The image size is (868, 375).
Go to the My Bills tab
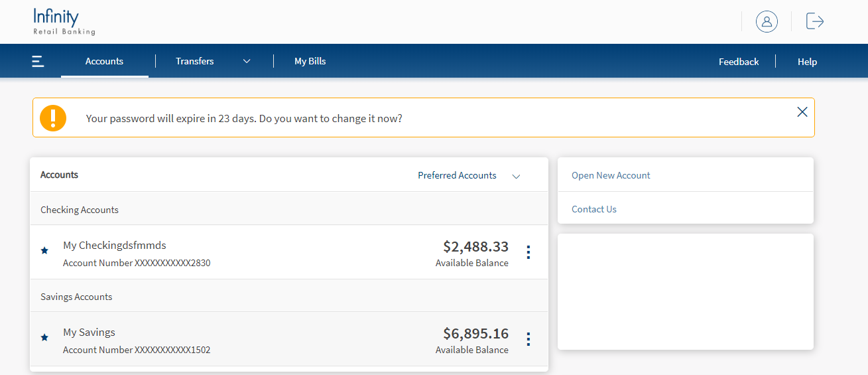pyautogui.click(x=310, y=61)
